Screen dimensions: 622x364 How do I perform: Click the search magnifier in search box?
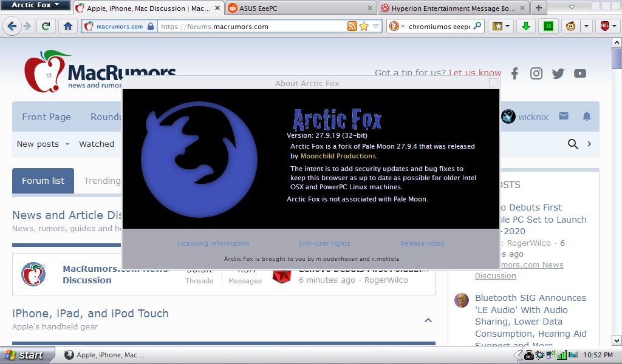(477, 26)
